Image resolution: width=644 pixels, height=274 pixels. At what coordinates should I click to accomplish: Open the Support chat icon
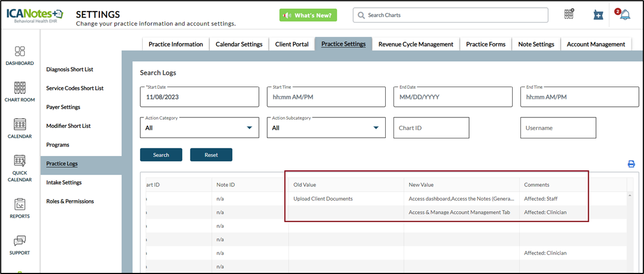coord(20,241)
